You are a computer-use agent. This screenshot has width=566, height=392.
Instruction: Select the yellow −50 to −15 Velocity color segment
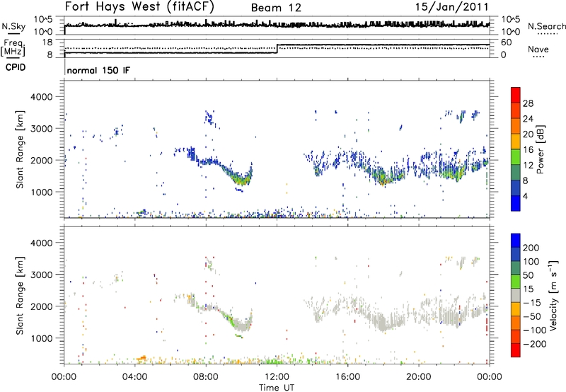click(516, 309)
